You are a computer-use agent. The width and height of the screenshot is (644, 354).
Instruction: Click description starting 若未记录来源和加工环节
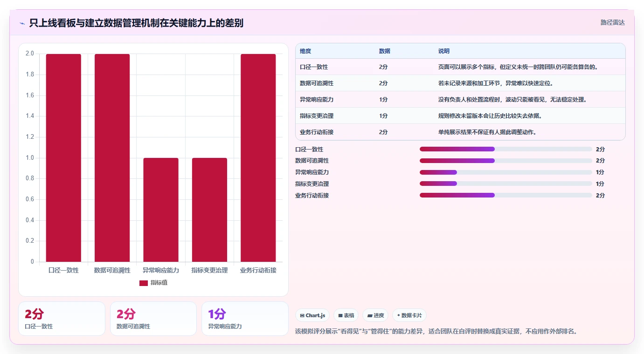coord(496,83)
